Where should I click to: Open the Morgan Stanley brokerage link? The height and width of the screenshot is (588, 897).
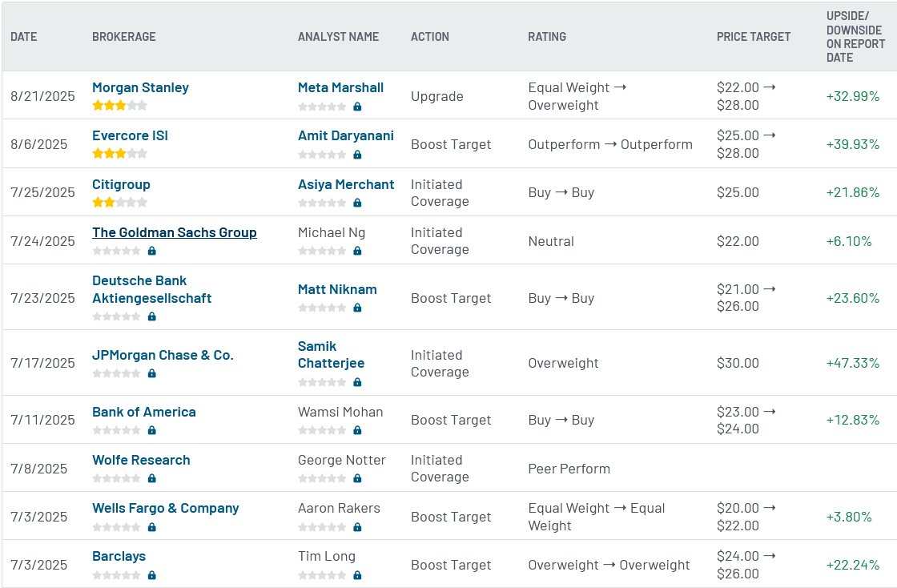click(140, 87)
